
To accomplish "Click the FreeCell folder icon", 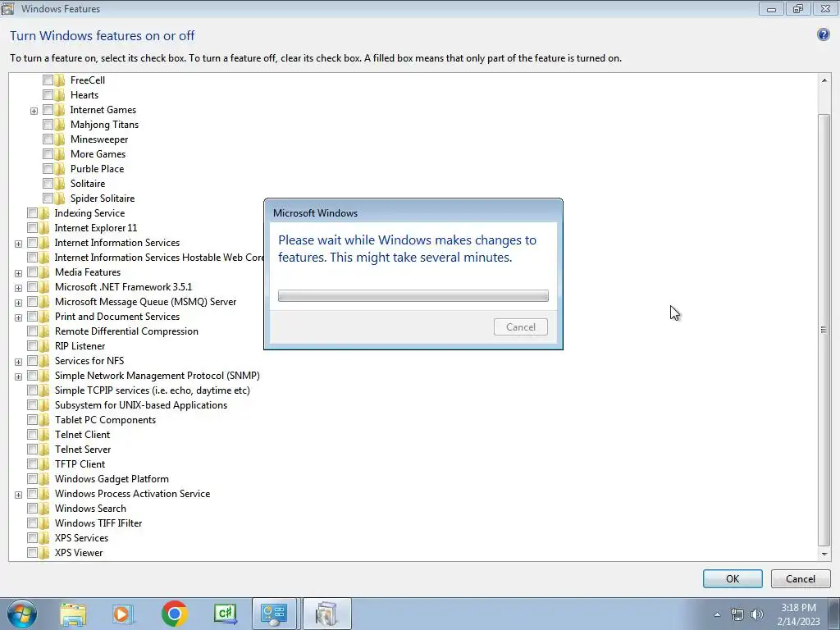I will (x=59, y=80).
